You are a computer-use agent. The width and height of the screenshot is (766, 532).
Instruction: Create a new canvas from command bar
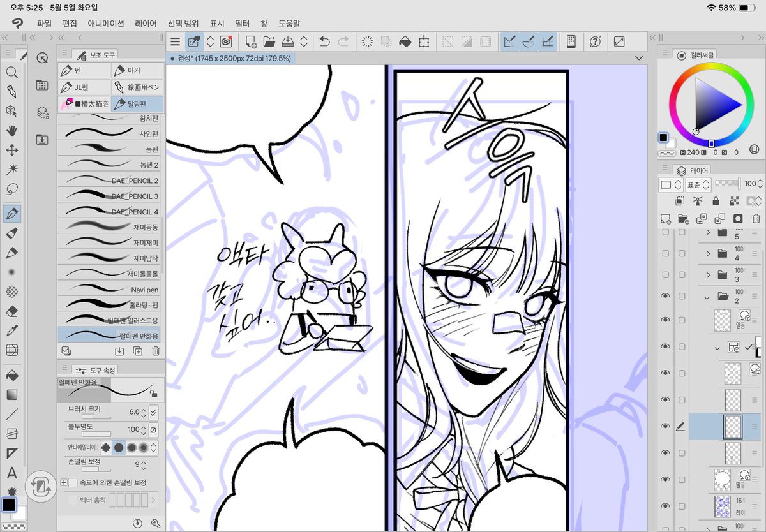251,41
